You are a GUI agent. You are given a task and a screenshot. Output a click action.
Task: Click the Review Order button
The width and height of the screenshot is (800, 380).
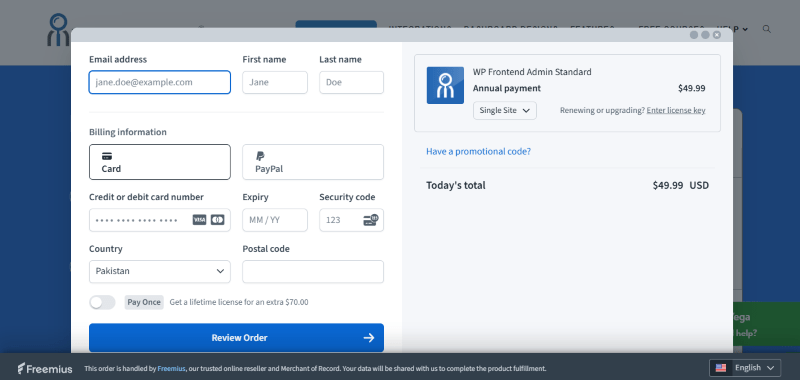click(236, 338)
